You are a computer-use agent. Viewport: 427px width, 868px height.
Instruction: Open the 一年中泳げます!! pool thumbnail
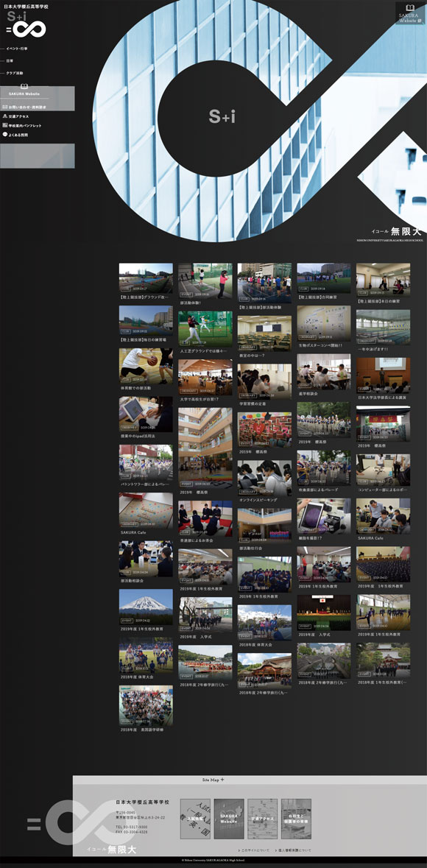click(x=384, y=327)
